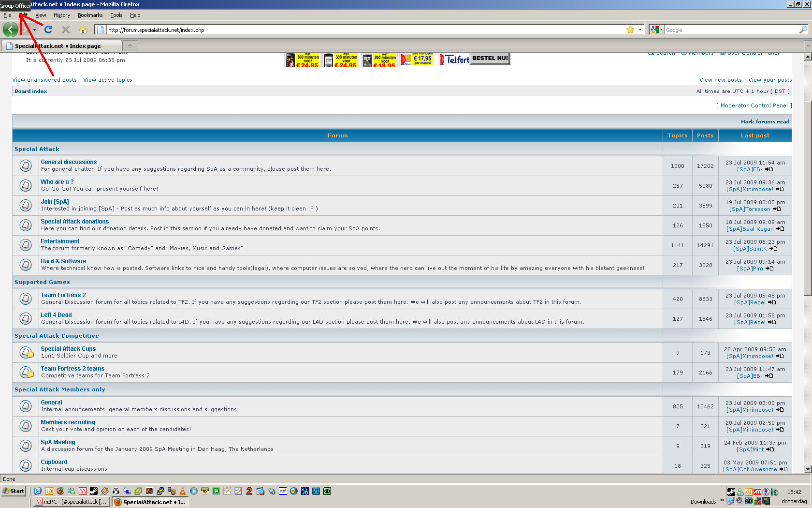Open the Special Attack donations forum
This screenshot has width=812, height=508.
tap(75, 222)
